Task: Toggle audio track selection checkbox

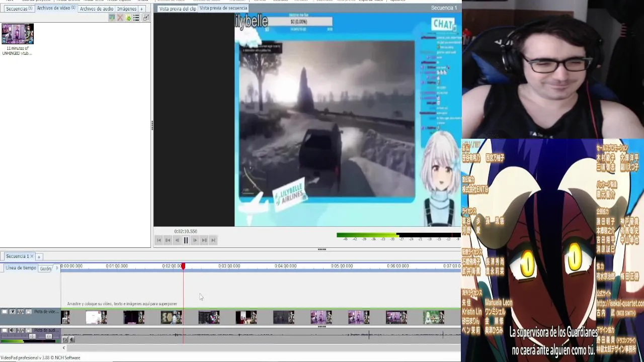Action: tap(5, 330)
